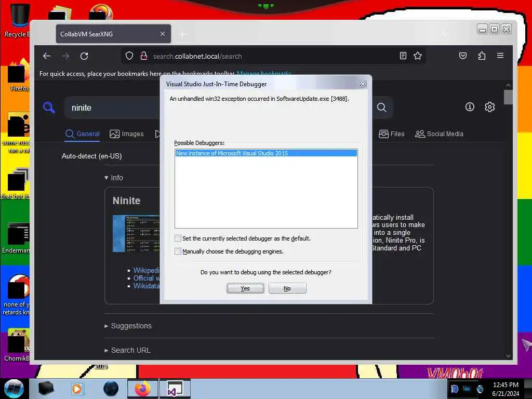This screenshot has height=399, width=532.
Task: Open the dark box icon in taskbar
Action: (x=46, y=389)
